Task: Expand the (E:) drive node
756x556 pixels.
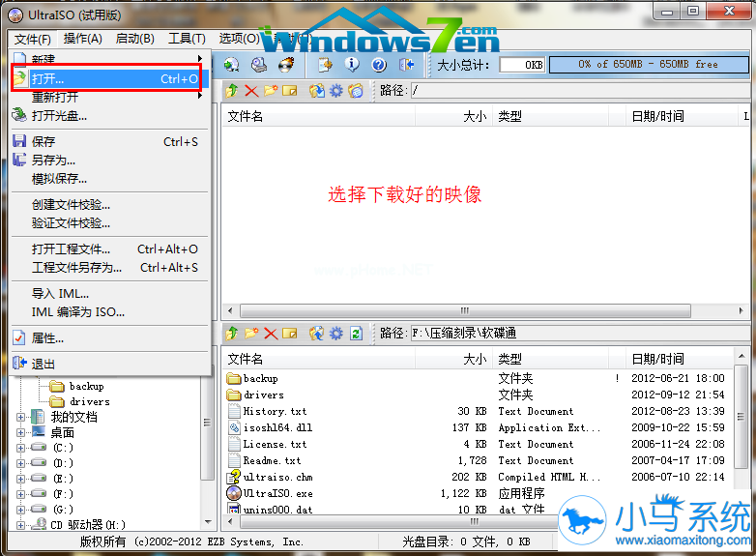Action: click(x=20, y=479)
